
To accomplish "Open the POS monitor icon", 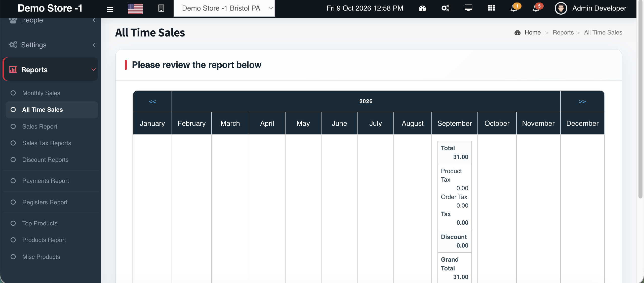I will pyautogui.click(x=468, y=8).
